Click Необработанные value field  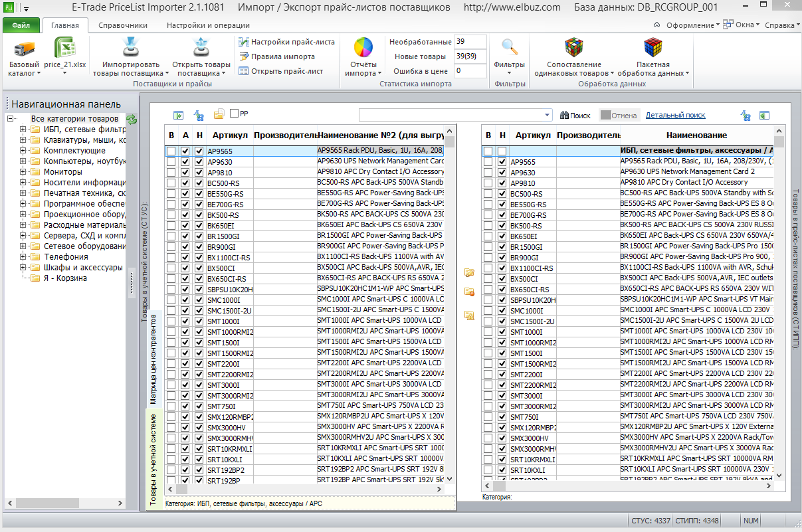pos(470,42)
